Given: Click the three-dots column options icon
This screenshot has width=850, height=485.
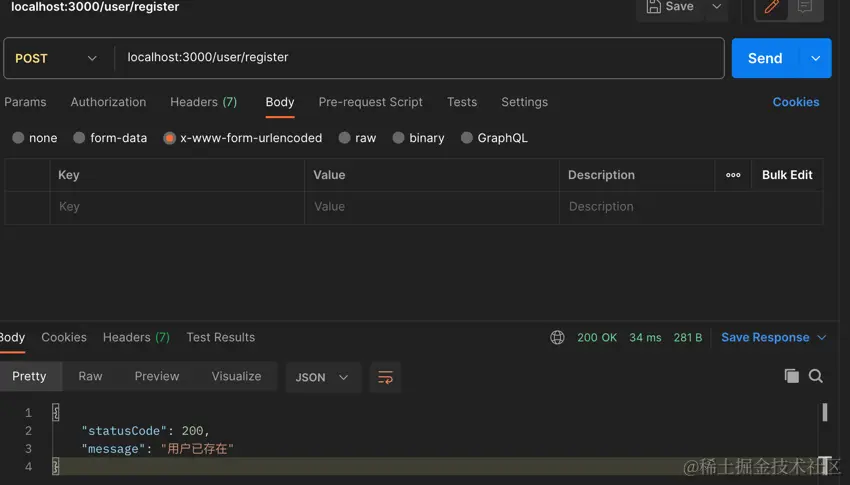Looking at the screenshot, I should 733,175.
